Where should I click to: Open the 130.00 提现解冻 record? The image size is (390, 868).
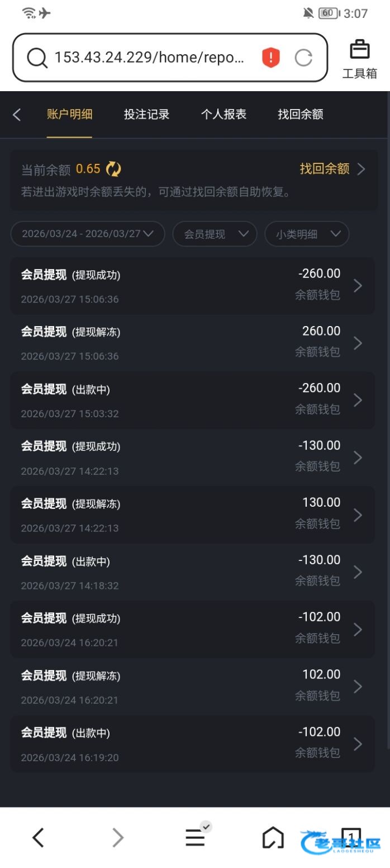[192, 515]
